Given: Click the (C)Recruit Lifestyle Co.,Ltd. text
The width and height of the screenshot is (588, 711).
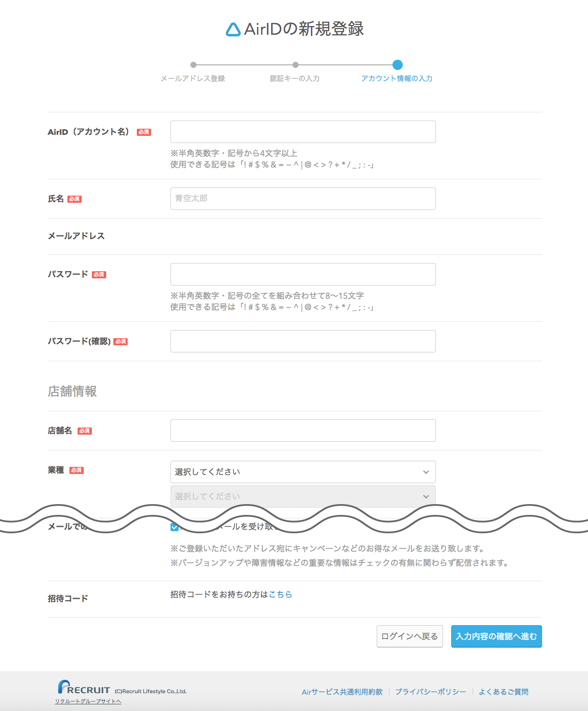Looking at the screenshot, I should (151, 692).
